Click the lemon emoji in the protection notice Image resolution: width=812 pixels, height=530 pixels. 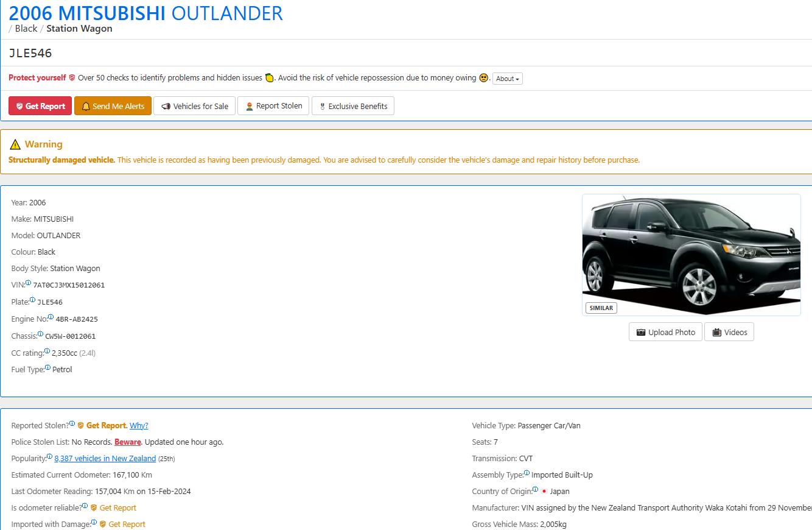269,78
